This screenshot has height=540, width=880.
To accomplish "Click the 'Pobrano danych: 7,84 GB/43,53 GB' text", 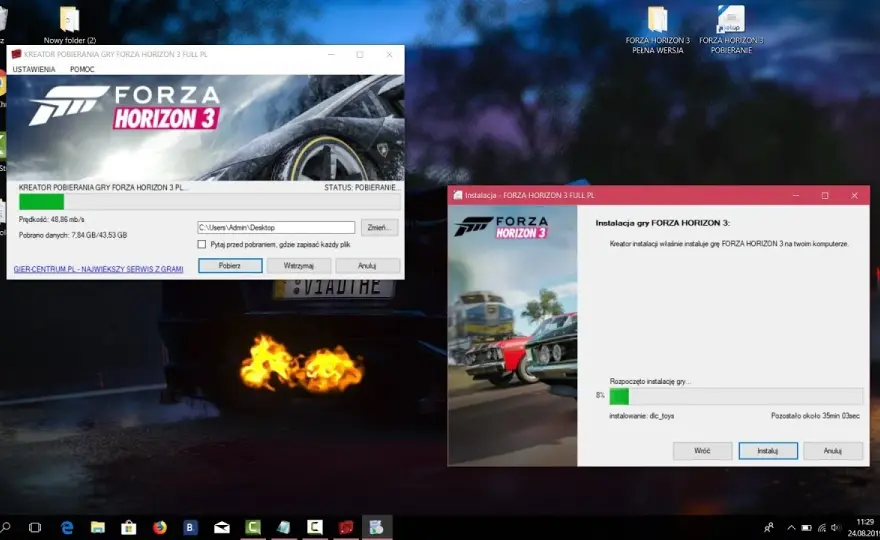I will [73, 235].
